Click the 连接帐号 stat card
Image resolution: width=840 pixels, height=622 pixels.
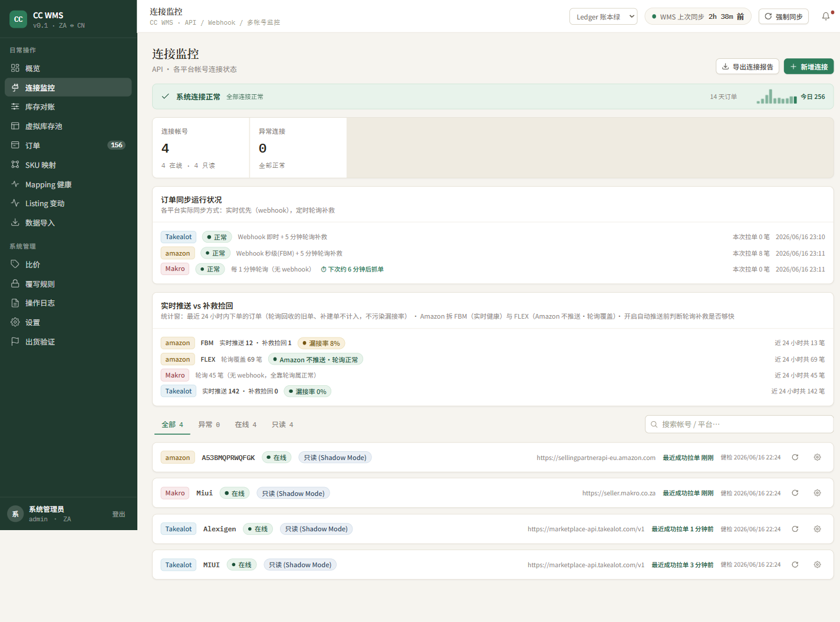pyautogui.click(x=200, y=147)
